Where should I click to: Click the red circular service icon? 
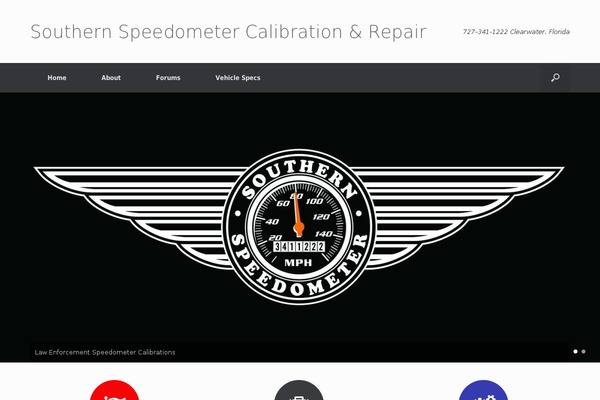click(x=114, y=390)
